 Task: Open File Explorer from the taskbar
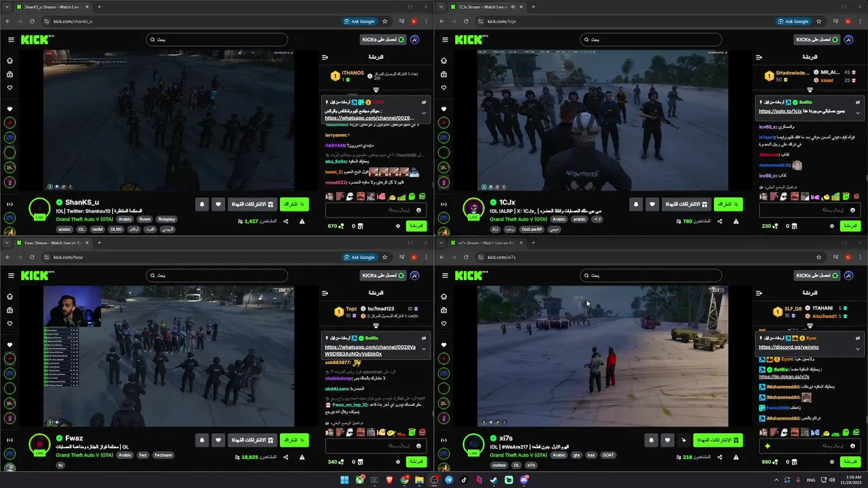point(419,480)
